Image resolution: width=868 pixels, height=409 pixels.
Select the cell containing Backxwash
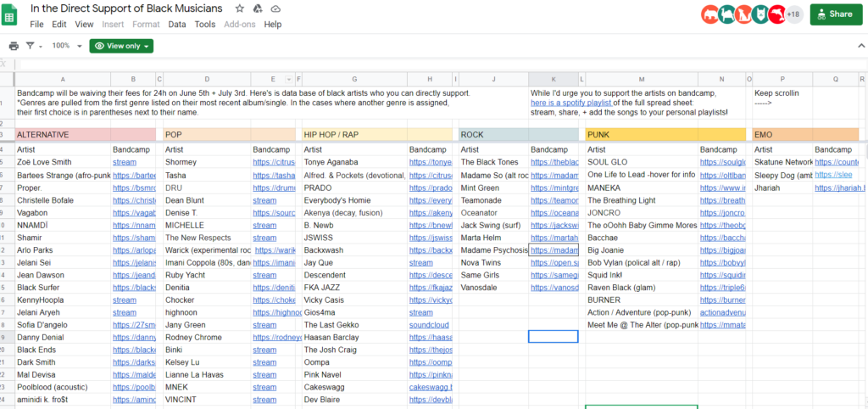click(354, 250)
